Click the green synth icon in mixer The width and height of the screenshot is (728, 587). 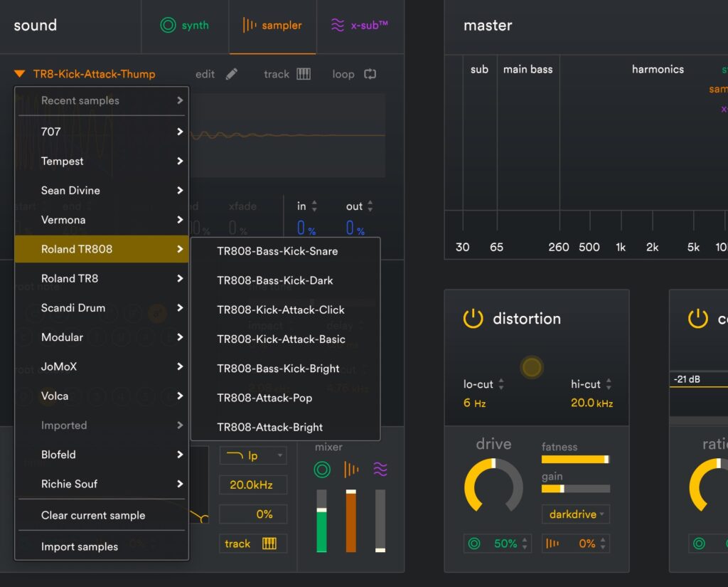[322, 470]
